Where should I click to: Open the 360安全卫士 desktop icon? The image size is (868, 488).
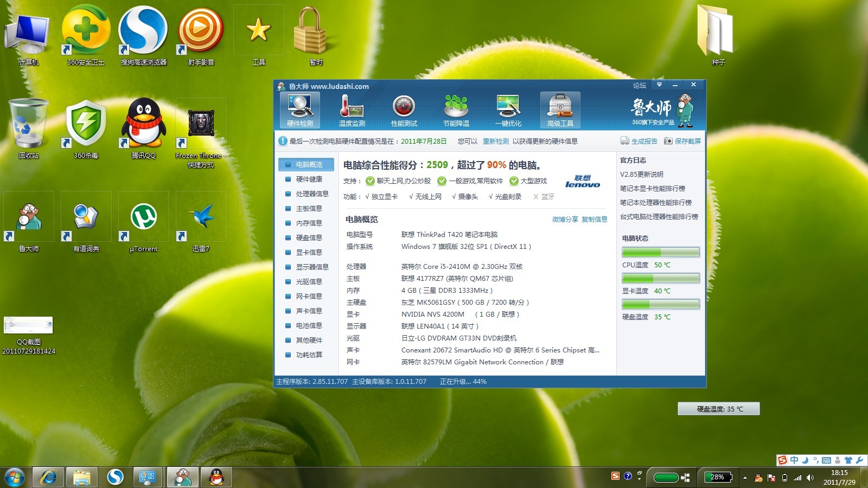point(86,37)
